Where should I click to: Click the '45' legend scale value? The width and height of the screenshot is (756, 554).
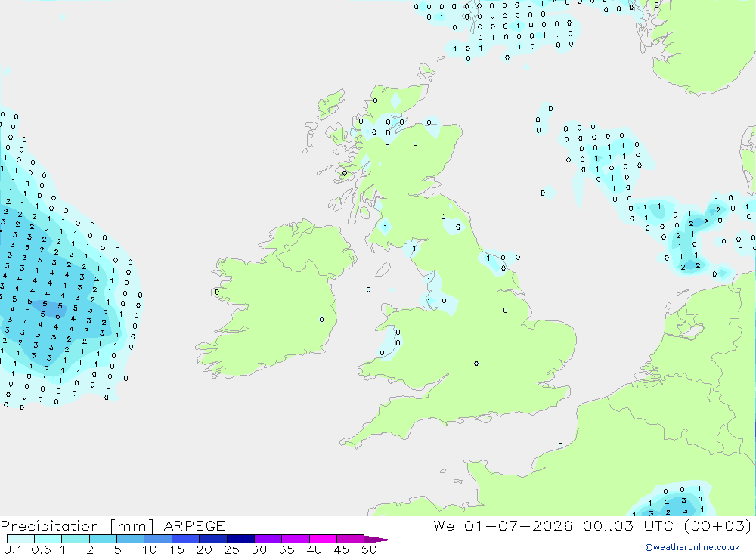pyautogui.click(x=342, y=549)
